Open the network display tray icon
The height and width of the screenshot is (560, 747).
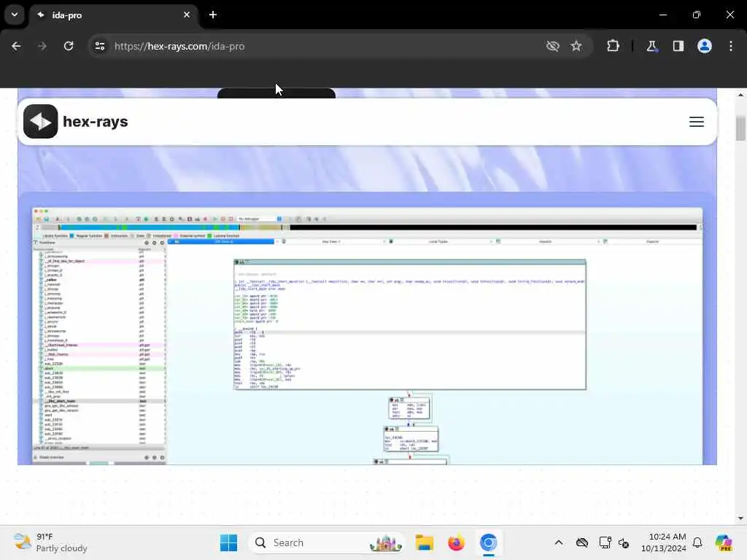click(x=605, y=542)
